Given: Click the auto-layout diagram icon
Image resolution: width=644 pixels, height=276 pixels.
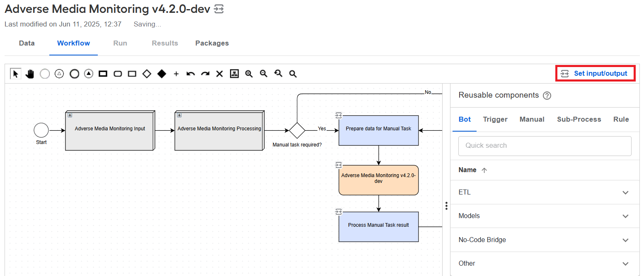Looking at the screenshot, I should coord(234,74).
